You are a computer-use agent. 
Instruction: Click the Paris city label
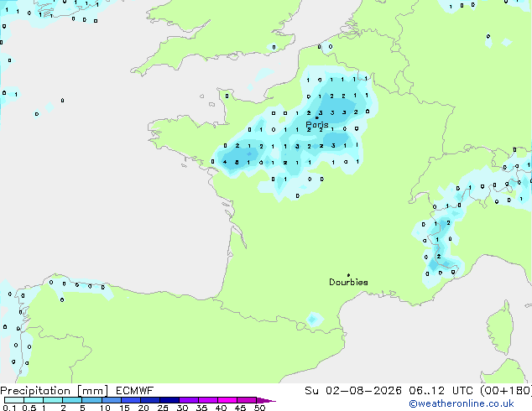tap(317, 124)
